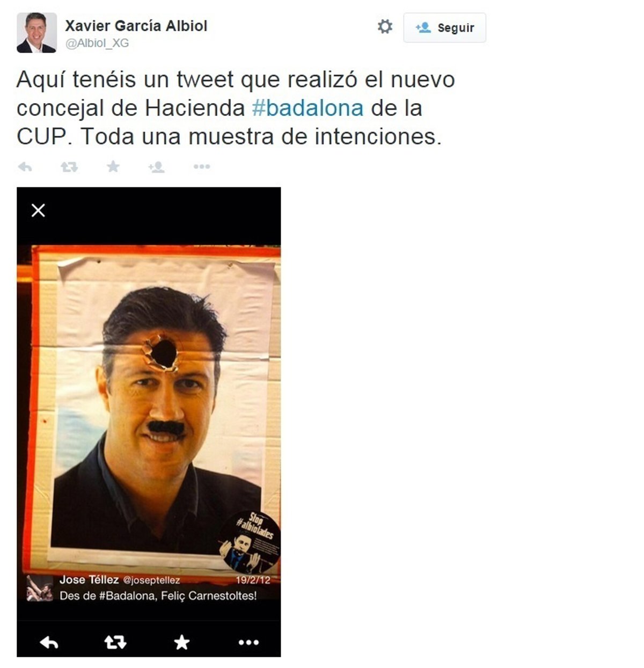This screenshot has width=644, height=668.
Task: Click the white reply arrow in the bottom bar
Action: pos(49,642)
